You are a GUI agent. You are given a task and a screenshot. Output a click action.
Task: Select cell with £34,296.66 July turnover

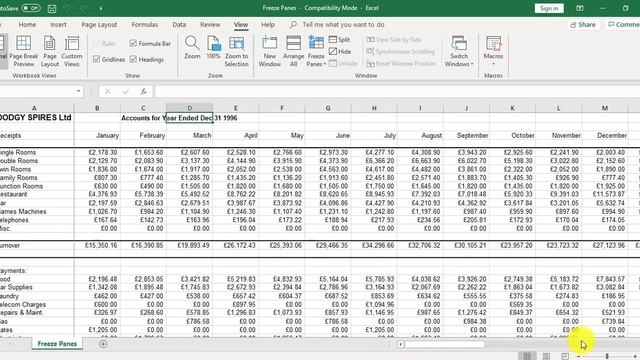374,245
